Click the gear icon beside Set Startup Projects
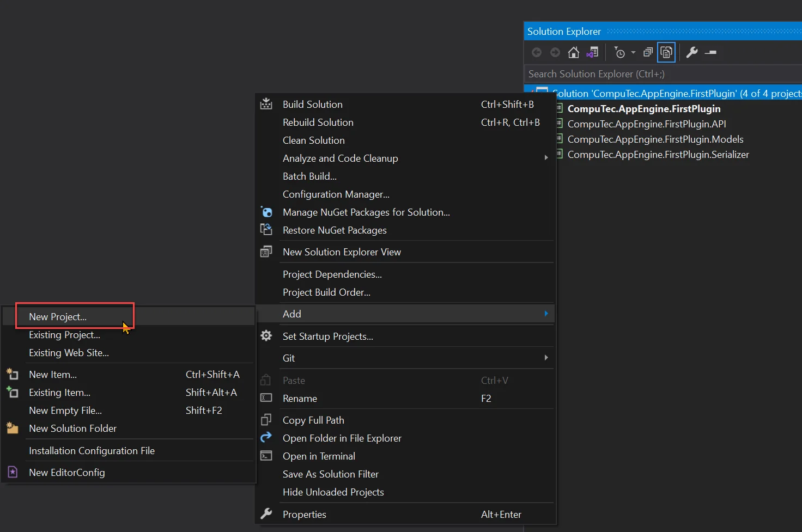Image resolution: width=802 pixels, height=532 pixels. coord(266,336)
